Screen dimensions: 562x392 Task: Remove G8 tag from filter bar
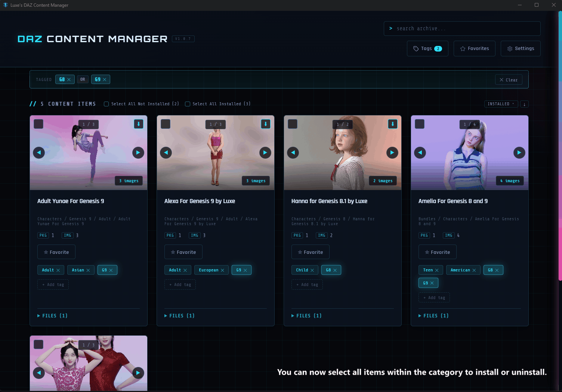[69, 80]
